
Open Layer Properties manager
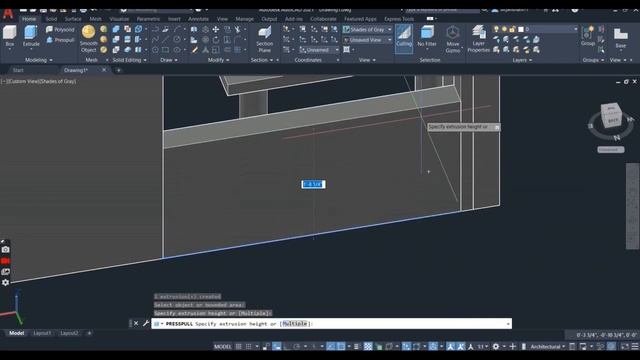(478, 39)
